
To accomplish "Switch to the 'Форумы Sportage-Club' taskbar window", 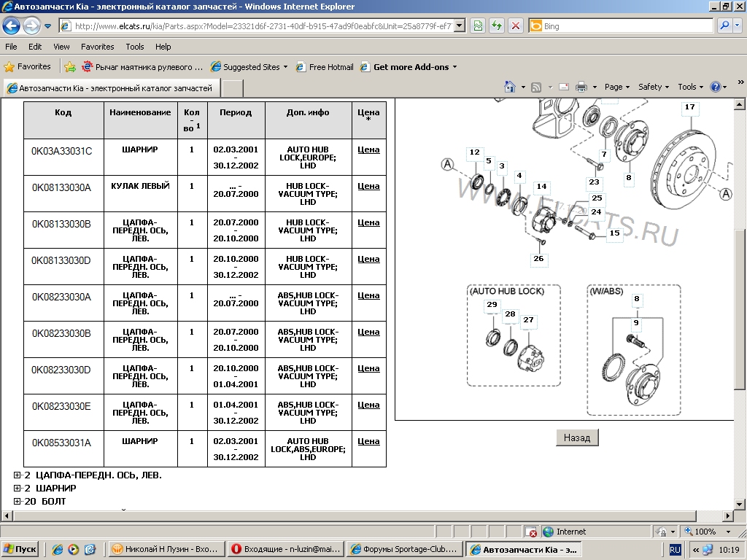I will pos(405,550).
